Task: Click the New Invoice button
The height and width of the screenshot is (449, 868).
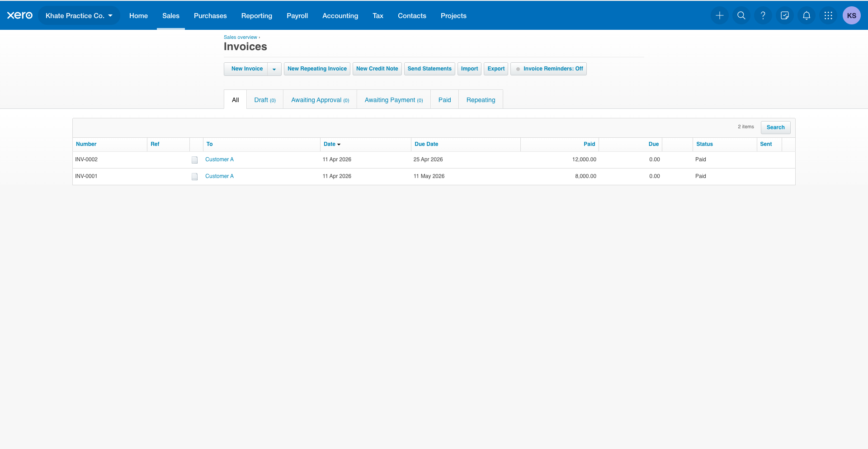Action: tap(246, 69)
